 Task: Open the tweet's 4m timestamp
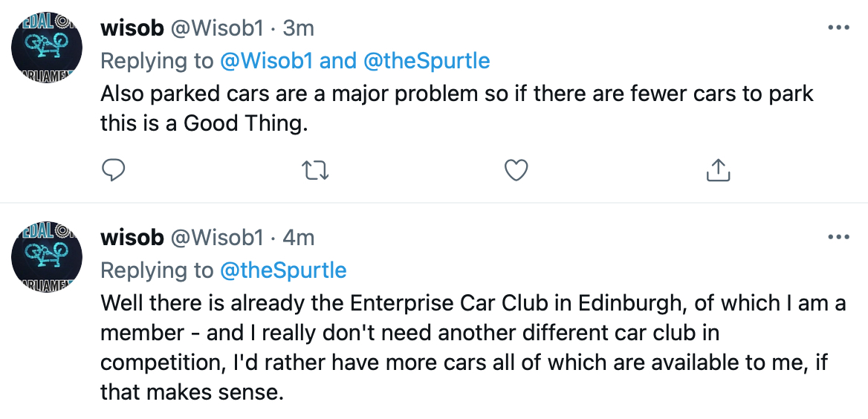click(x=299, y=238)
